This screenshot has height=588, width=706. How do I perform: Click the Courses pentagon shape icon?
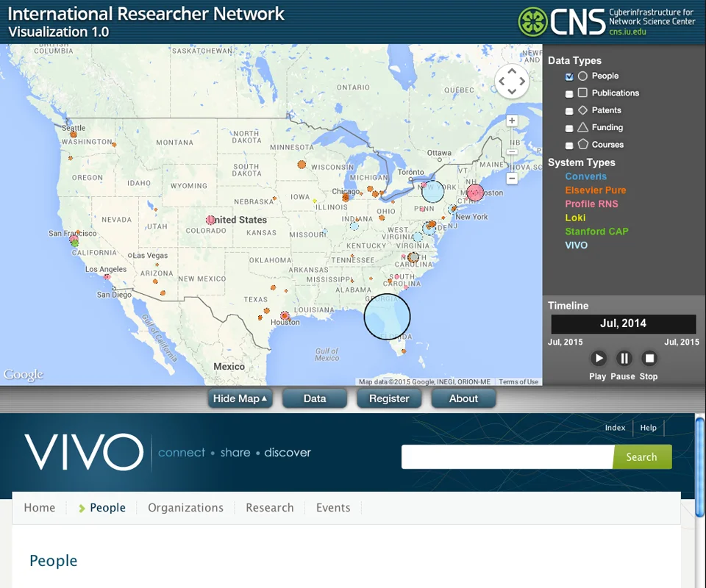582,144
